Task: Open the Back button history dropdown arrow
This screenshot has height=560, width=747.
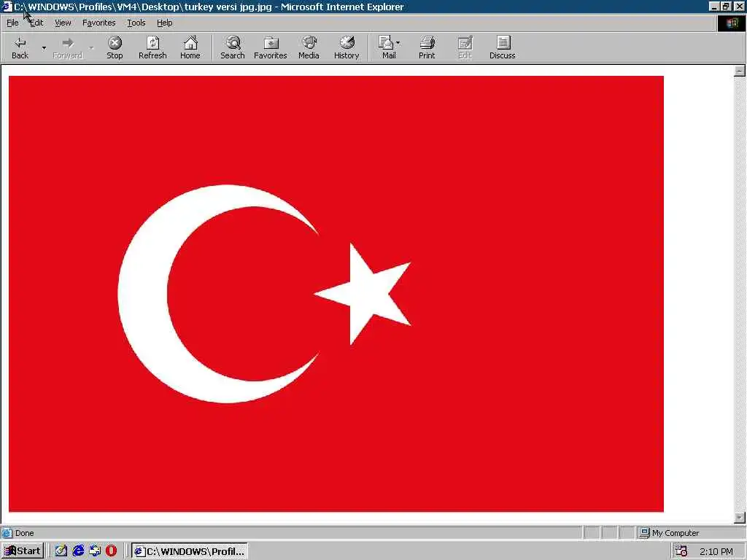Action: coord(44,47)
